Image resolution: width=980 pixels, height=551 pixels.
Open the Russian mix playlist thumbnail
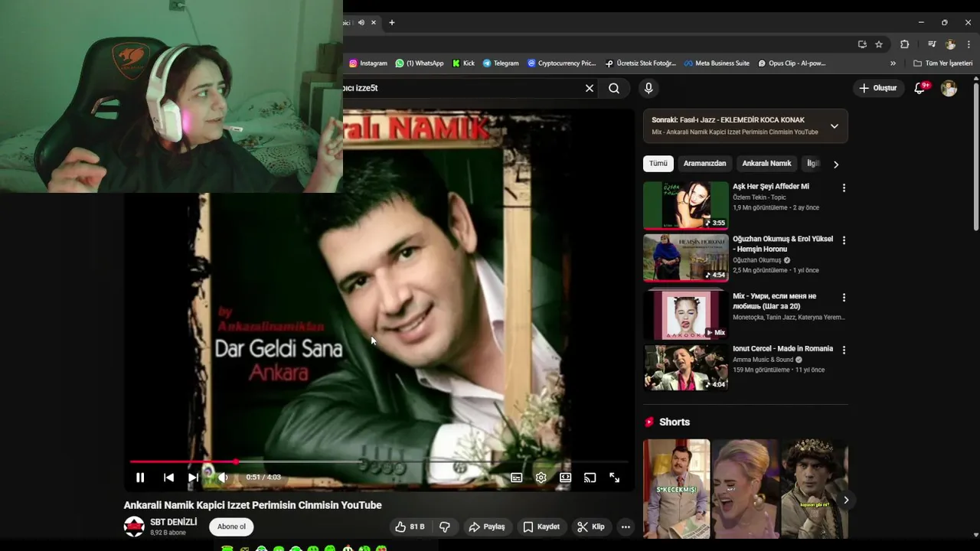pyautogui.click(x=686, y=314)
